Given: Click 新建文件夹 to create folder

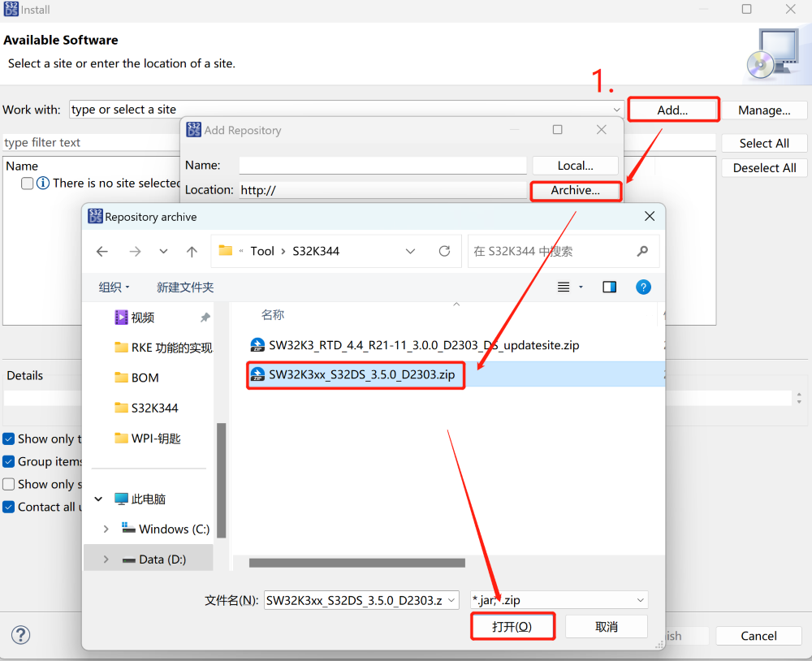Looking at the screenshot, I should 185,287.
